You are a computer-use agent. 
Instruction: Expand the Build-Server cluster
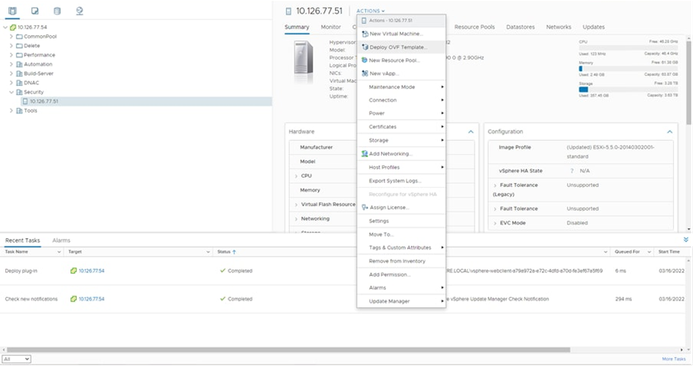(x=11, y=74)
